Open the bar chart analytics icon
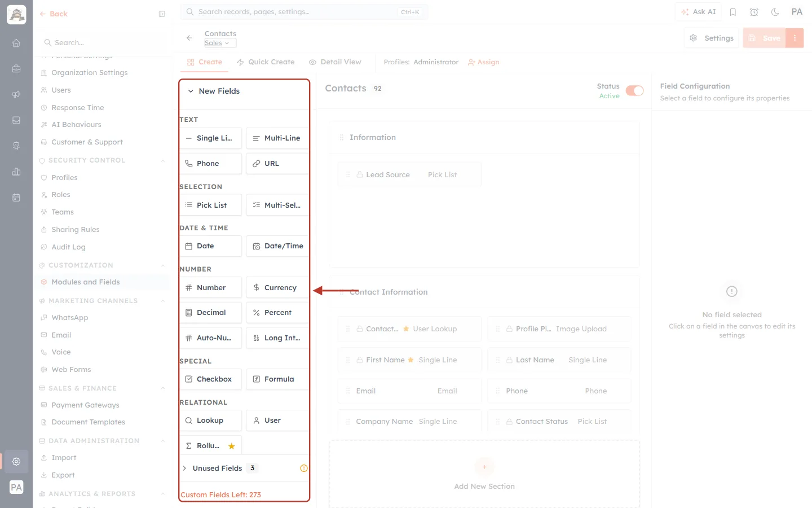This screenshot has width=812, height=508. pos(16,172)
